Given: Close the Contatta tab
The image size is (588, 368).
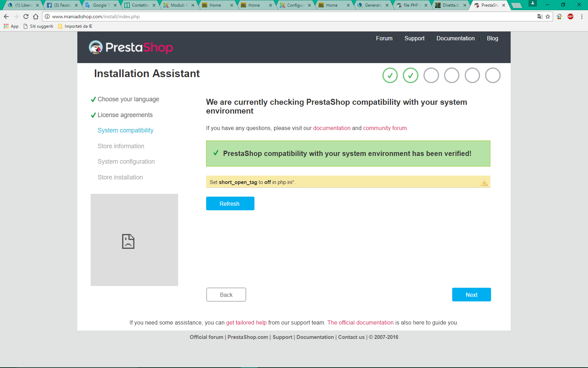Looking at the screenshot, I should tap(154, 5).
